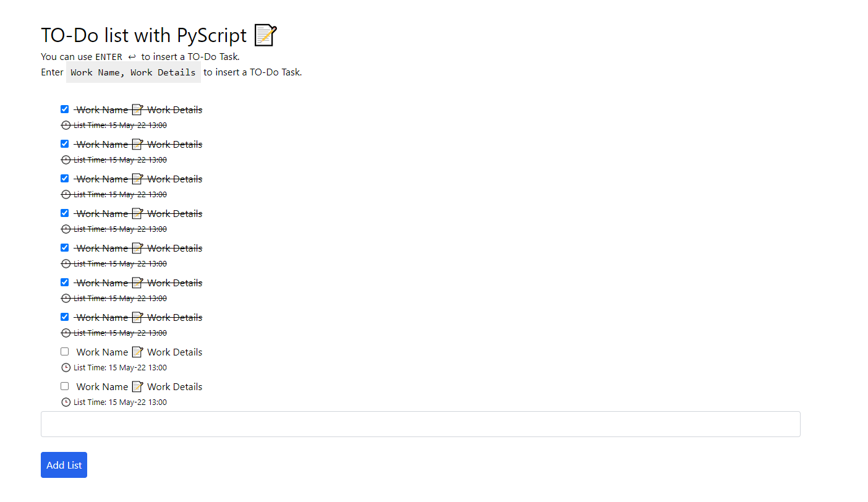Image resolution: width=868 pixels, height=502 pixels.
Task: Click the clock icon under the last task
Action: click(x=66, y=402)
